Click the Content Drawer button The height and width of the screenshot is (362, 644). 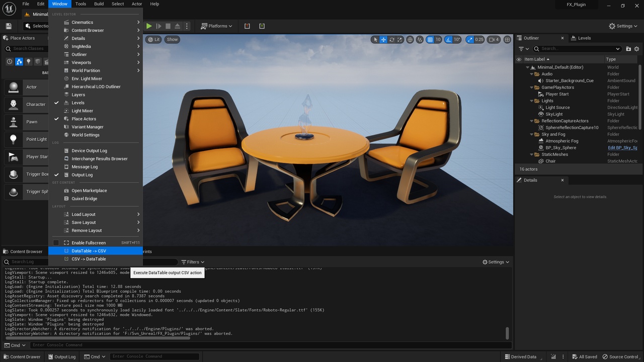pos(22,357)
